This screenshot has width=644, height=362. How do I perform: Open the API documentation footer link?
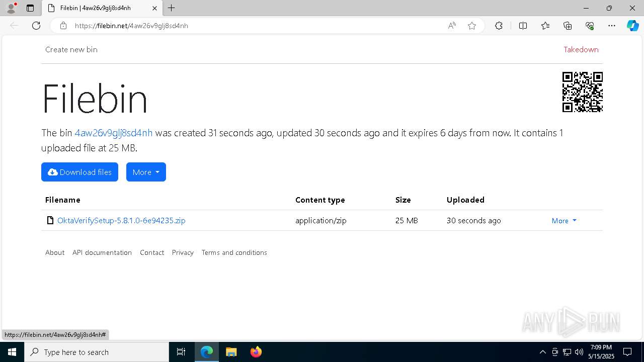click(x=102, y=252)
